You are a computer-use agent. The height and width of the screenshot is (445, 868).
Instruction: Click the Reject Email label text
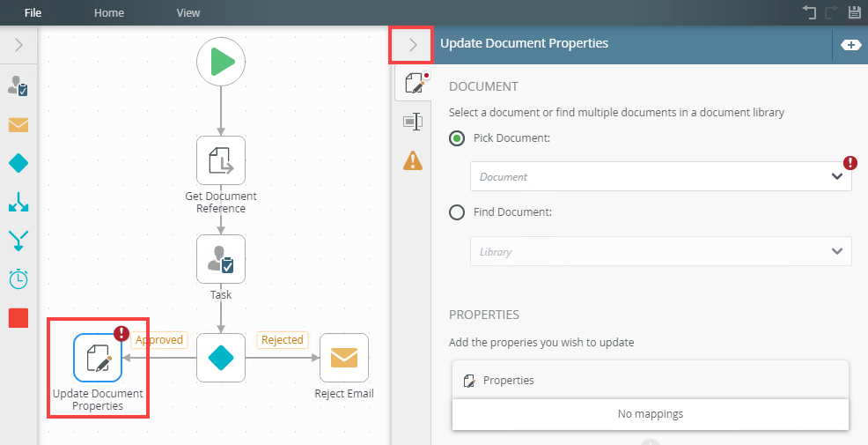(x=344, y=394)
